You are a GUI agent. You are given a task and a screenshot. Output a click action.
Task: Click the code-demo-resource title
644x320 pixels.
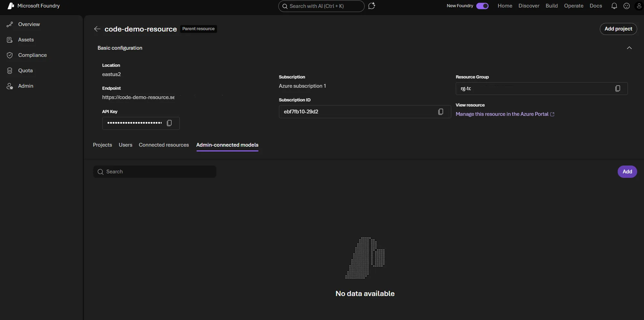click(x=141, y=29)
